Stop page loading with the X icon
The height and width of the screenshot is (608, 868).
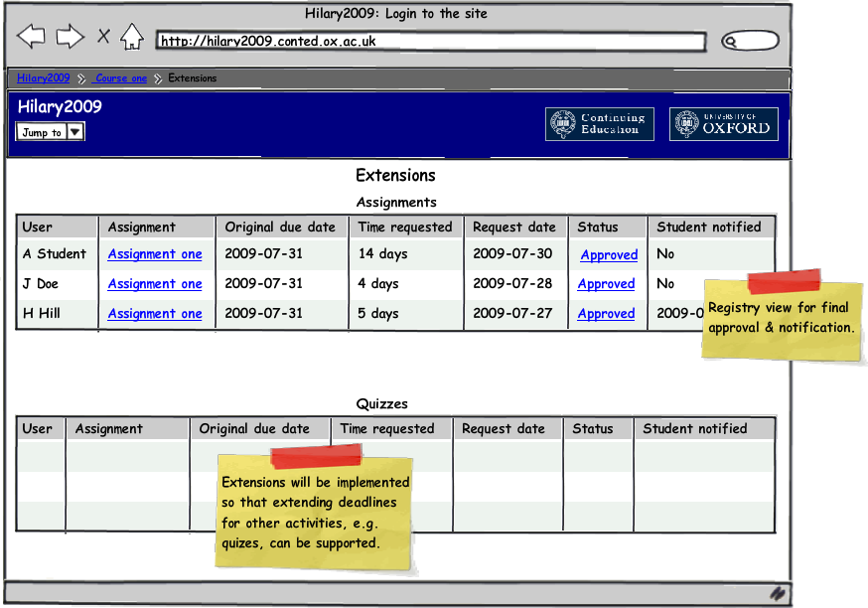(103, 36)
